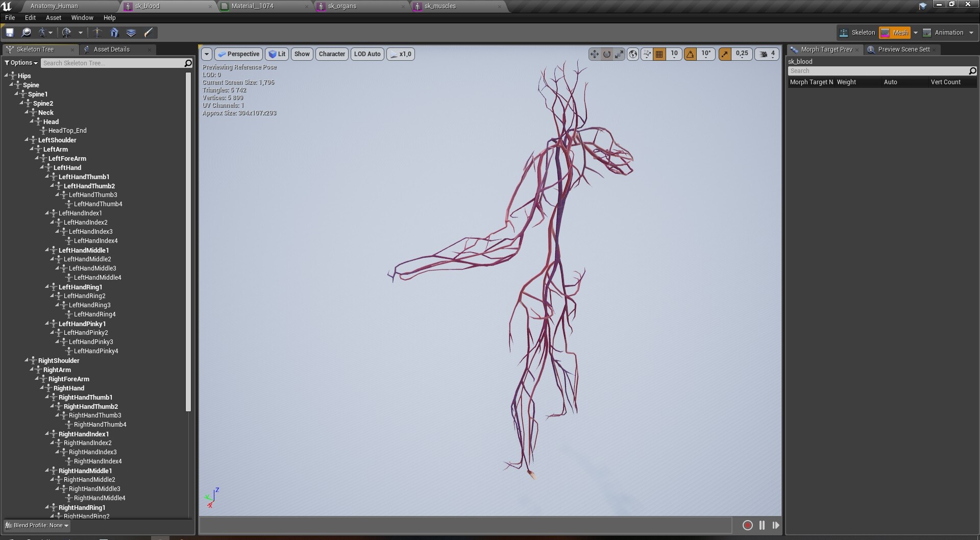Click the surface snapping icon in viewport toolbar
Viewport: 980px width, 540px height.
(646, 54)
